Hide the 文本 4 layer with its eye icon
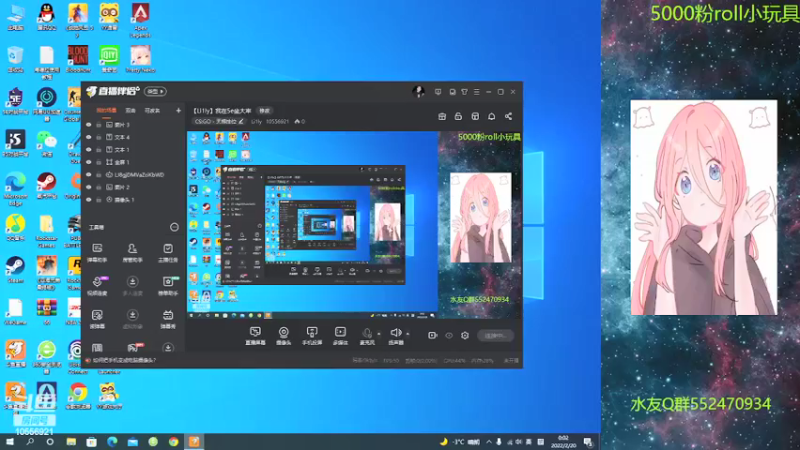 [89, 137]
